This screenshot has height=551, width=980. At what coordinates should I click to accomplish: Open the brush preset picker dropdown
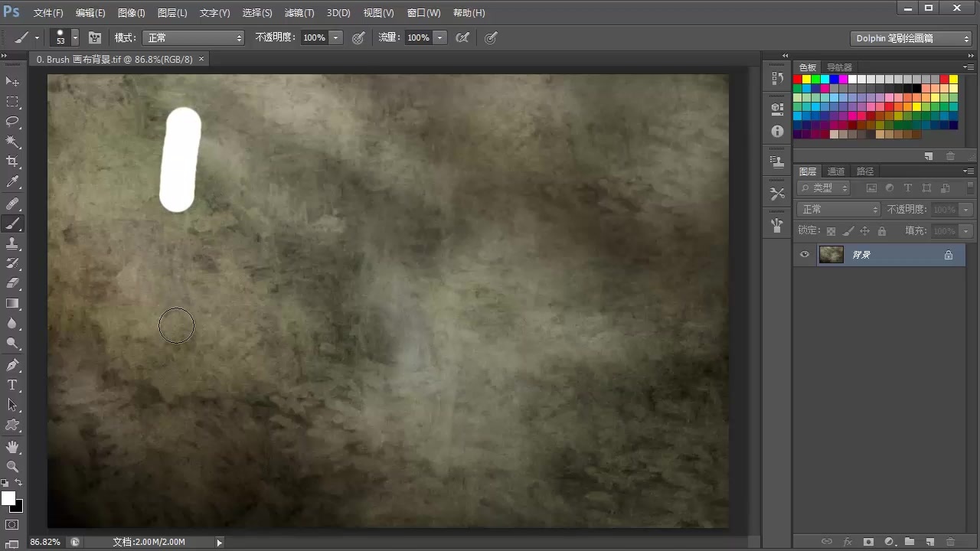click(75, 37)
